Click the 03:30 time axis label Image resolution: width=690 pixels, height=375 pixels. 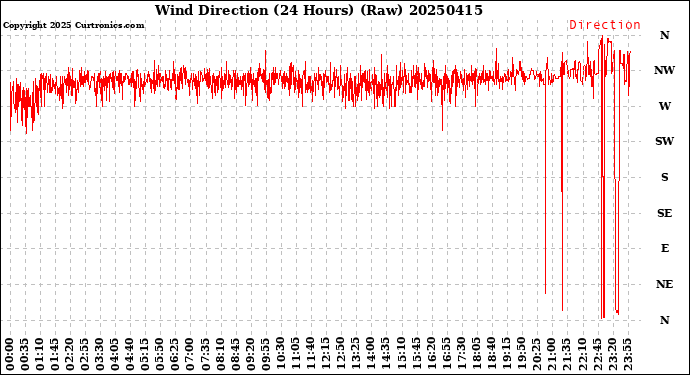click(99, 355)
